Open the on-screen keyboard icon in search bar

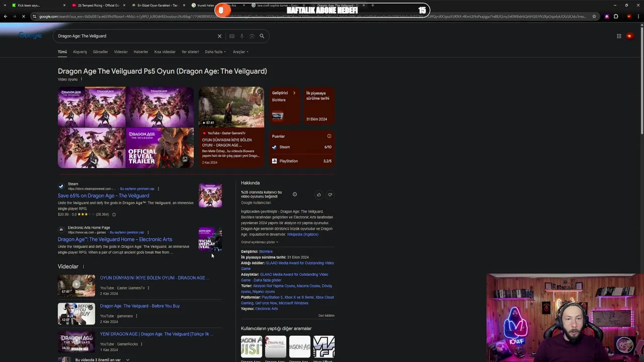tap(231, 36)
